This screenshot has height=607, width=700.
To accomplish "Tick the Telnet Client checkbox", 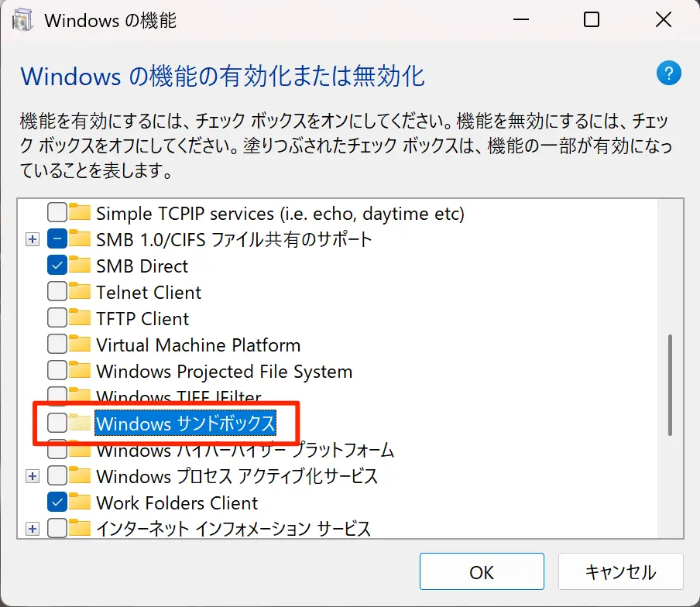I will coord(57,292).
